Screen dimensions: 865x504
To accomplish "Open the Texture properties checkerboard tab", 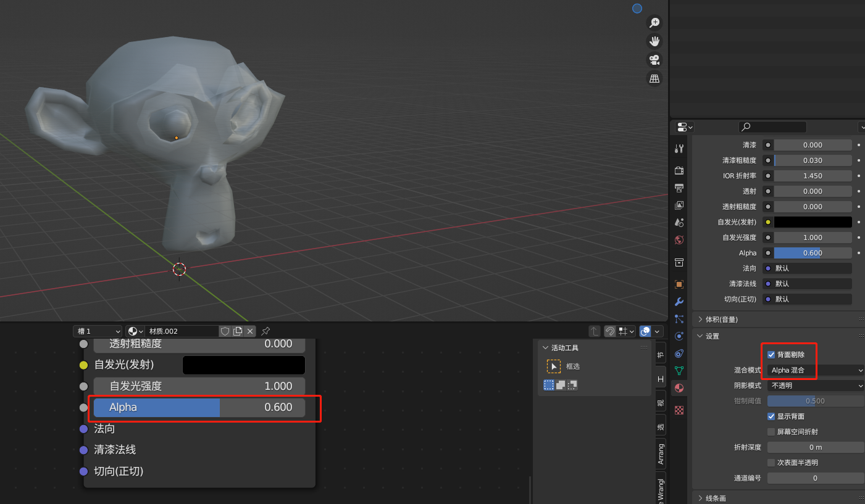I will [679, 410].
